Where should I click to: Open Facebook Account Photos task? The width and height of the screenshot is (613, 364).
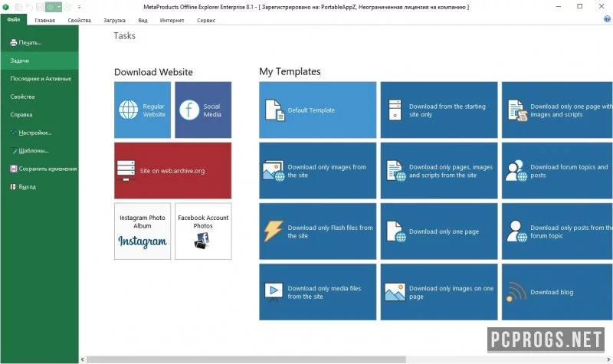pyautogui.click(x=203, y=231)
